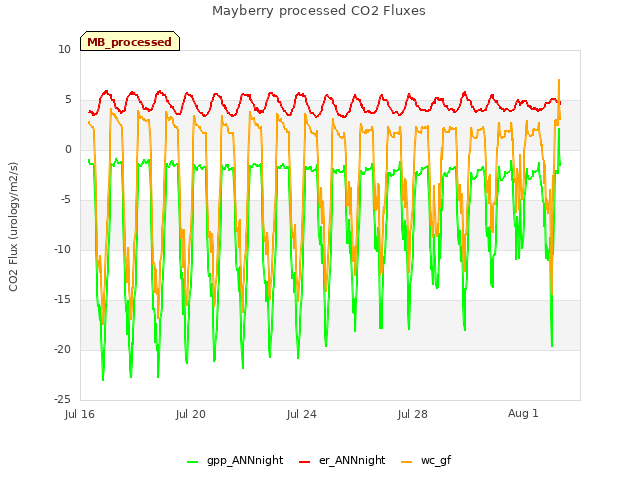This screenshot has width=640, height=480.
Task: Click the y-axis value 10
Action: click(64, 50)
